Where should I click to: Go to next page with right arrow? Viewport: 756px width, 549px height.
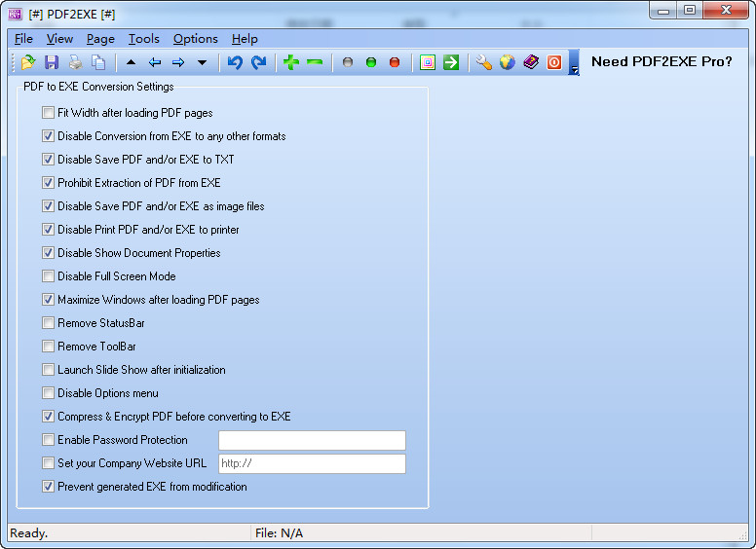pyautogui.click(x=178, y=62)
